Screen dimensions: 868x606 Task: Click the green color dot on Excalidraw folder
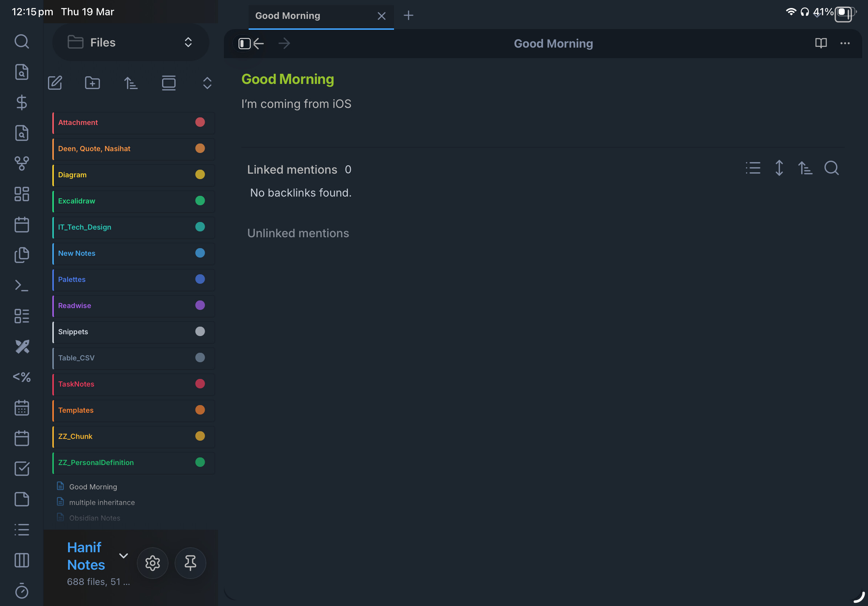point(200,201)
